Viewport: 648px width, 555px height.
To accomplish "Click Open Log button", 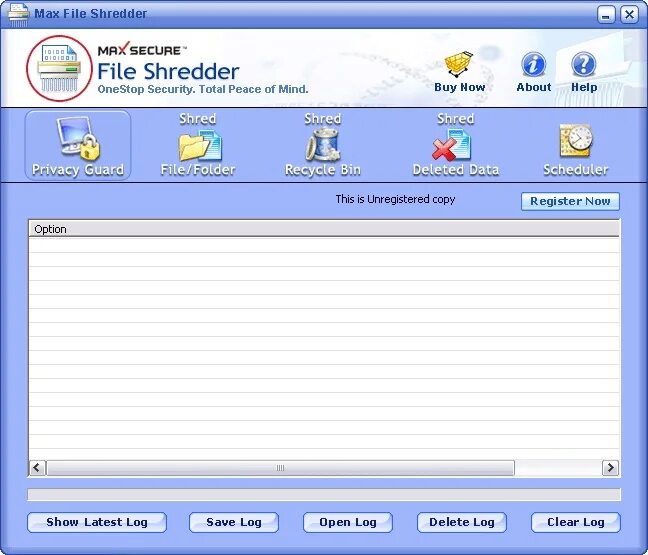I will [x=348, y=522].
